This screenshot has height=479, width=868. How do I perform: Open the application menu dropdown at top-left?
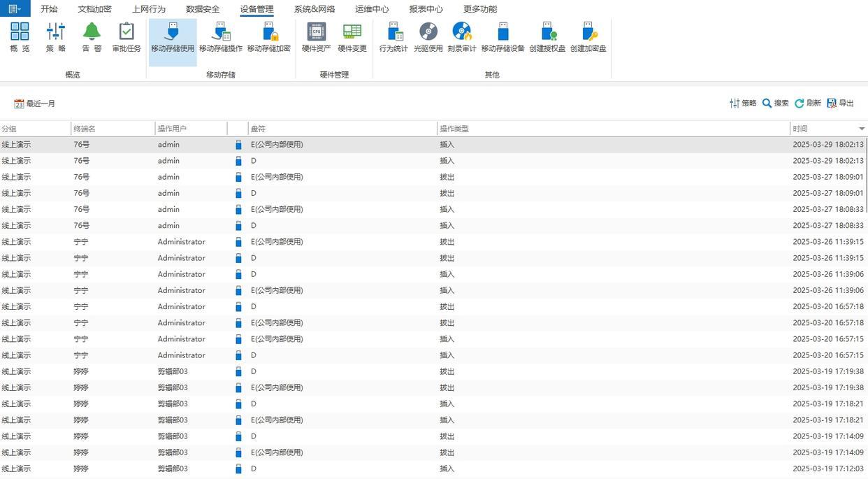point(15,8)
